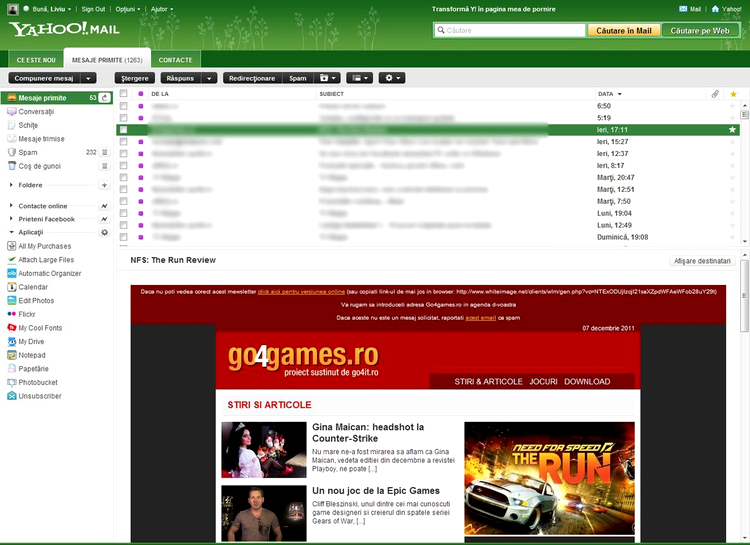
Task: Select MESAJE PRIMITE tab
Action: (x=107, y=60)
